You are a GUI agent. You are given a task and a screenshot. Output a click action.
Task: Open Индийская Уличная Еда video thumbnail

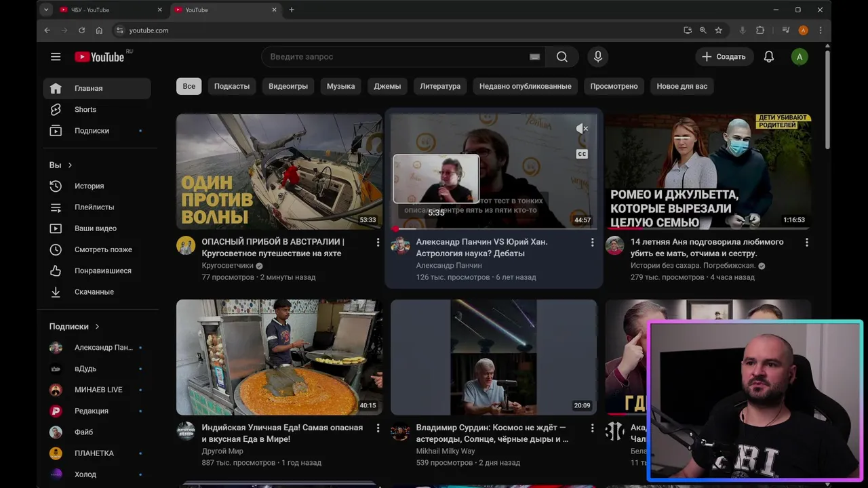(x=279, y=357)
